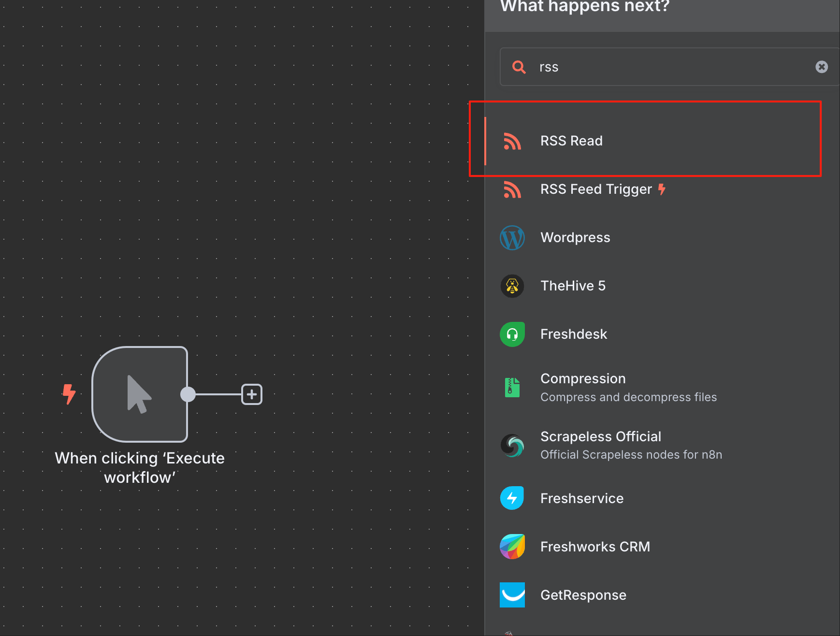
Task: Click the Scrapeless Official swirl icon
Action: 512,446
